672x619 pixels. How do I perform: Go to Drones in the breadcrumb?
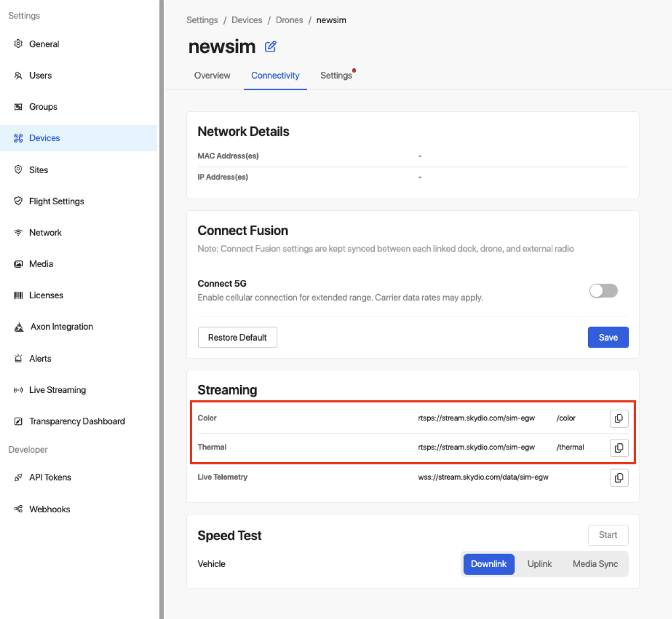pos(289,20)
